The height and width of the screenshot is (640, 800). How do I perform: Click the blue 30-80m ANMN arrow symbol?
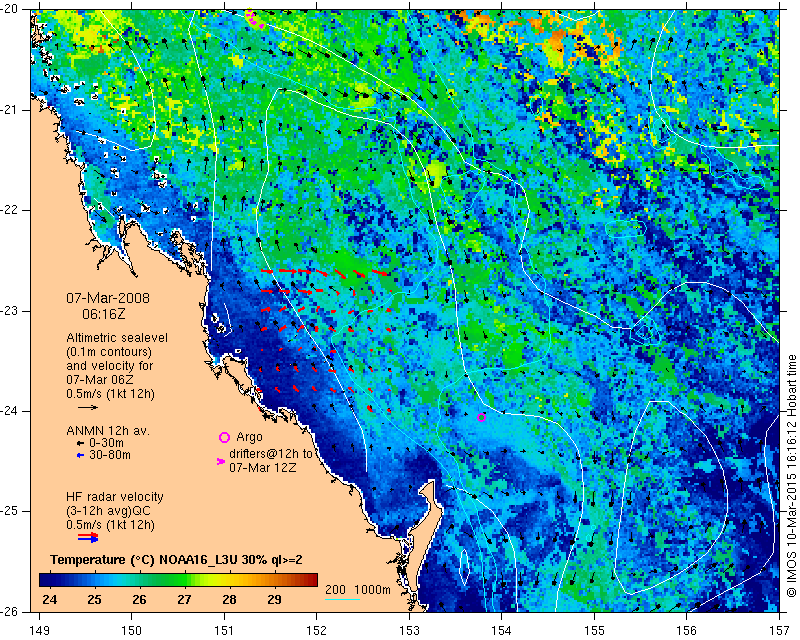tap(80, 455)
